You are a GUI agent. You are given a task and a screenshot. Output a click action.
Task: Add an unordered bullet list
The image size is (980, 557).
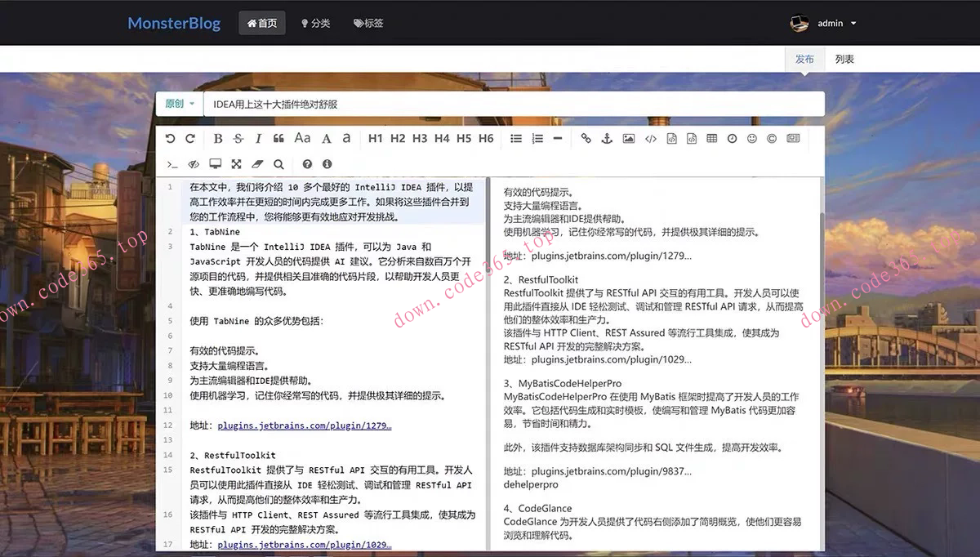(x=516, y=139)
